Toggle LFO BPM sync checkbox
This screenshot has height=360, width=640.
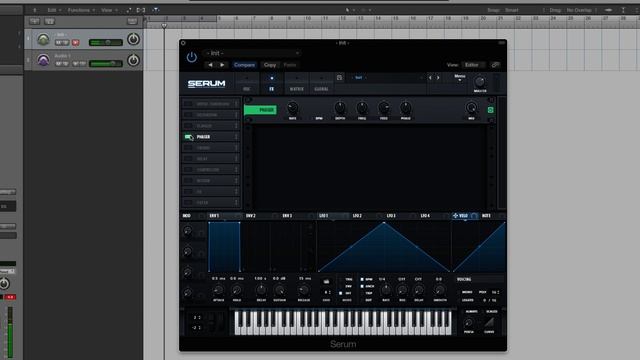(x=362, y=280)
